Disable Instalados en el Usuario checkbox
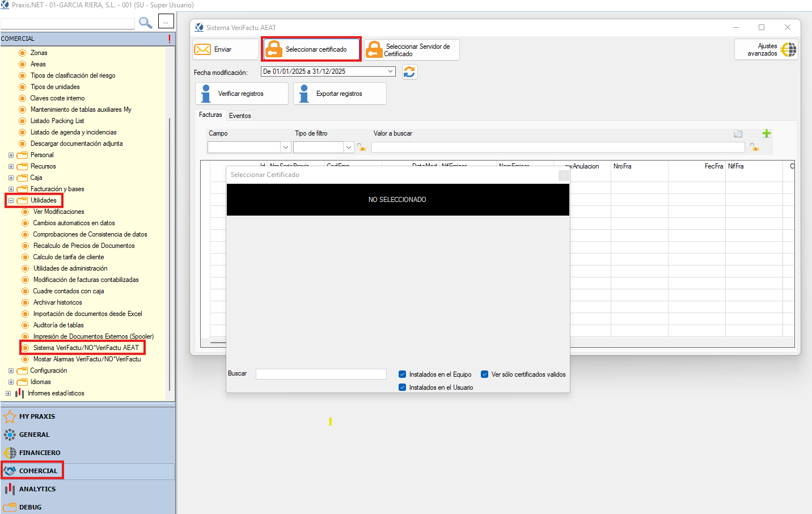This screenshot has height=514, width=812. (403, 387)
